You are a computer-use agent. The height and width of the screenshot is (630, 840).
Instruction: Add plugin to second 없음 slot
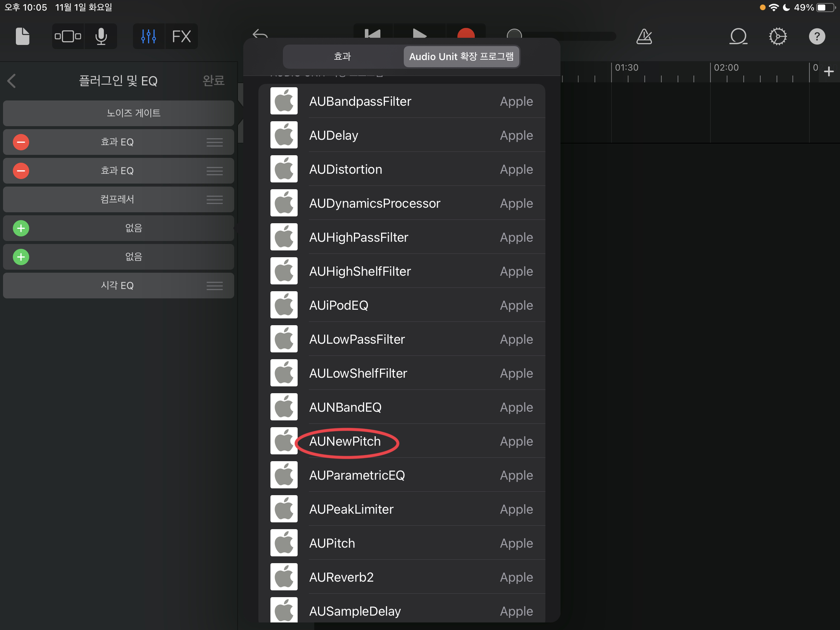tap(21, 257)
